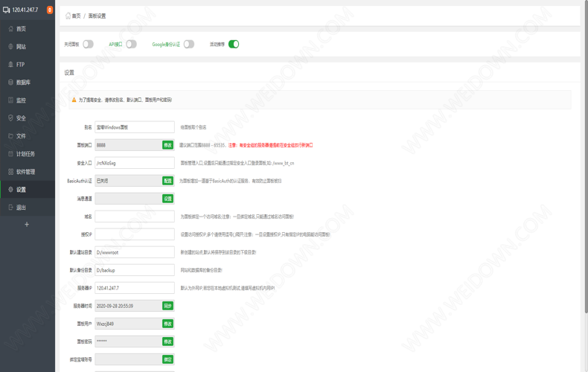588x372 pixels.
Task: Click the FTP icon in sidebar
Action: click(10, 65)
